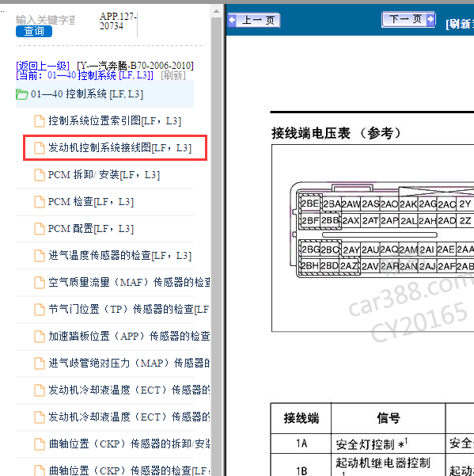
Task: Open 进气温度传感器的检查[LF, L3] entry
Action: (119, 256)
